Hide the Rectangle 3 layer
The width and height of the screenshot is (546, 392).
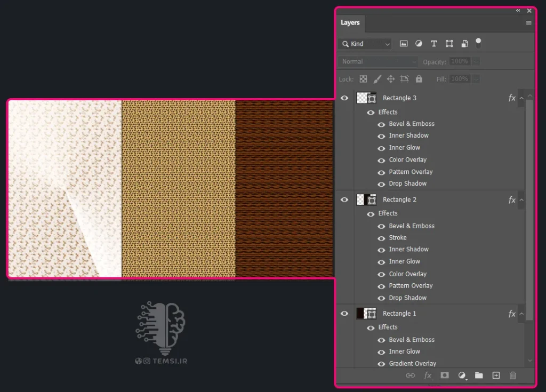click(344, 98)
